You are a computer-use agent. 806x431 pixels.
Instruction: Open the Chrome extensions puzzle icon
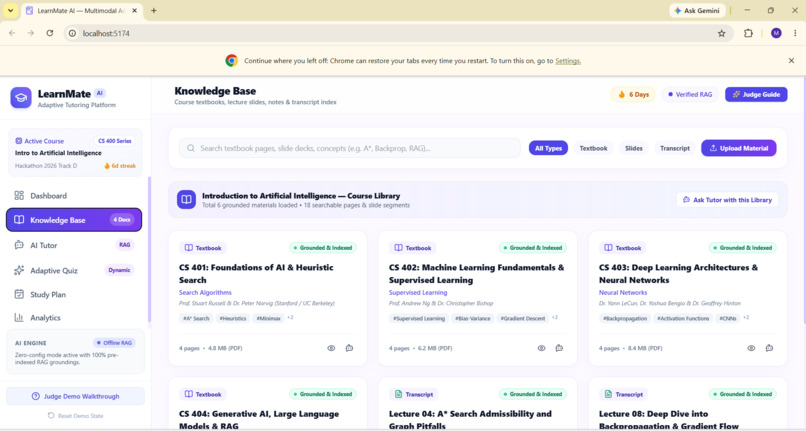click(748, 33)
